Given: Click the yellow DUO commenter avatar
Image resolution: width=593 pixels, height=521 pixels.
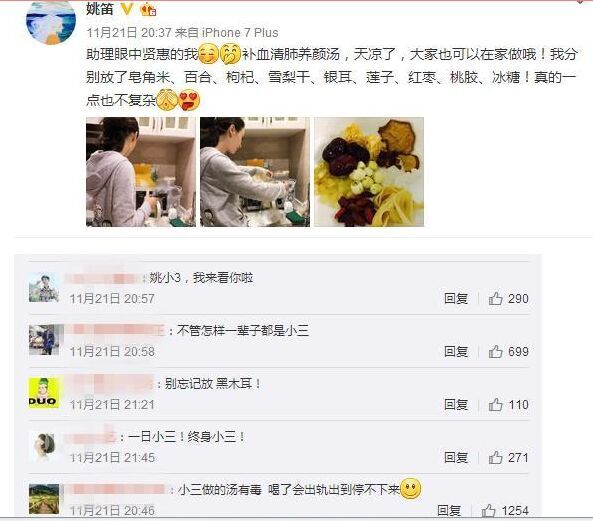Looking at the screenshot, I should 44,393.
